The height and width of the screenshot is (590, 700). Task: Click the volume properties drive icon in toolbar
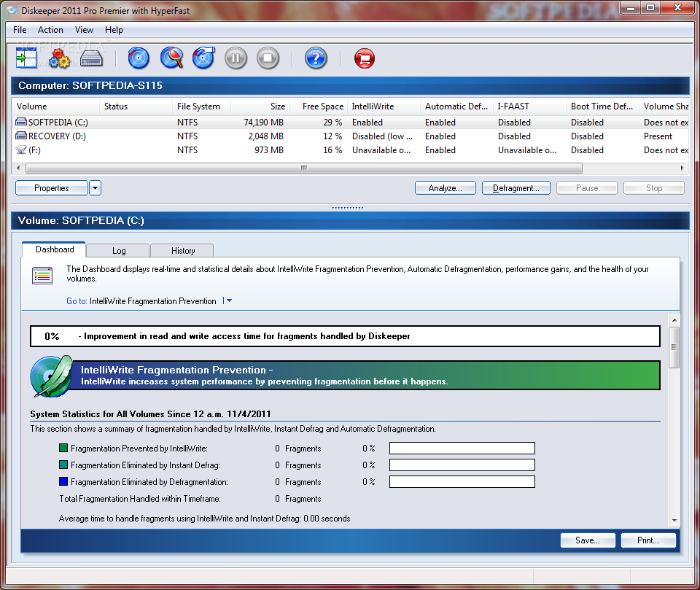(92, 58)
